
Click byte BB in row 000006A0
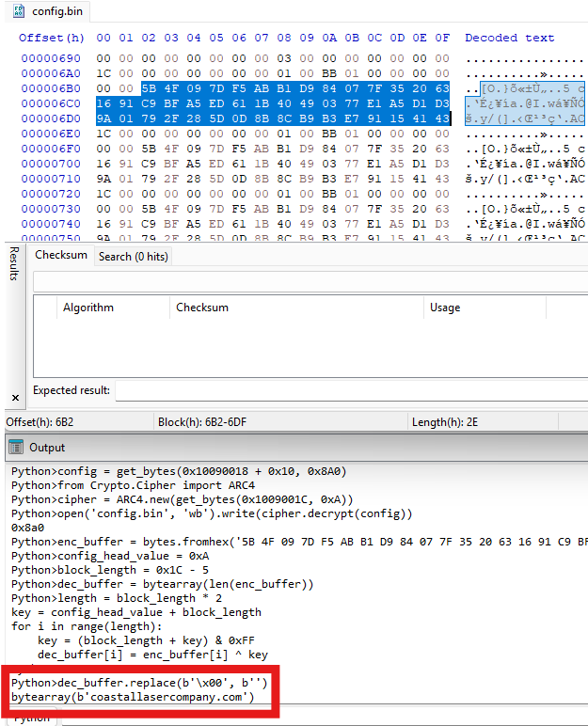[329, 73]
